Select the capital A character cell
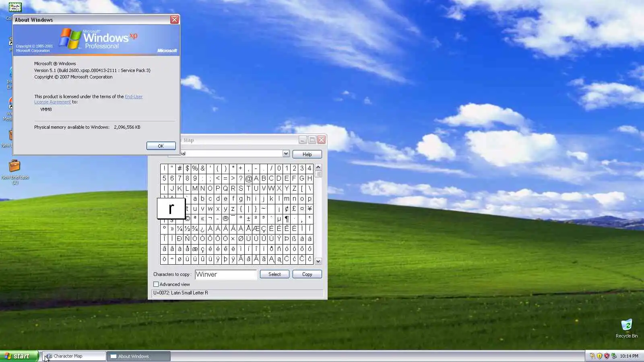 tap(256, 178)
